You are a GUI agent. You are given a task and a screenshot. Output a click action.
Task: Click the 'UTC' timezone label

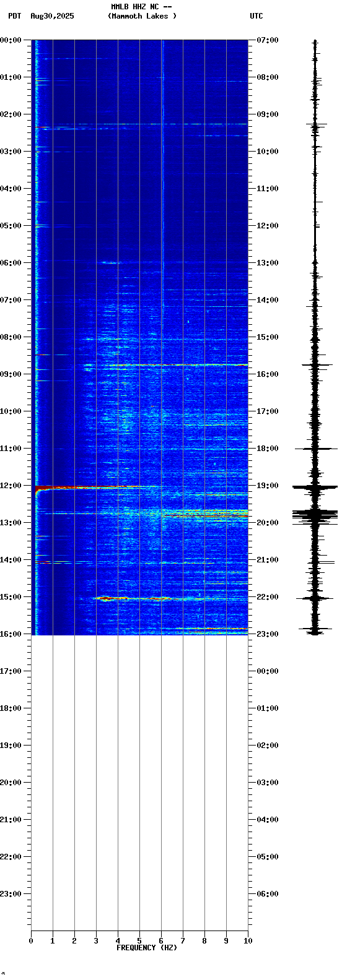click(x=256, y=16)
